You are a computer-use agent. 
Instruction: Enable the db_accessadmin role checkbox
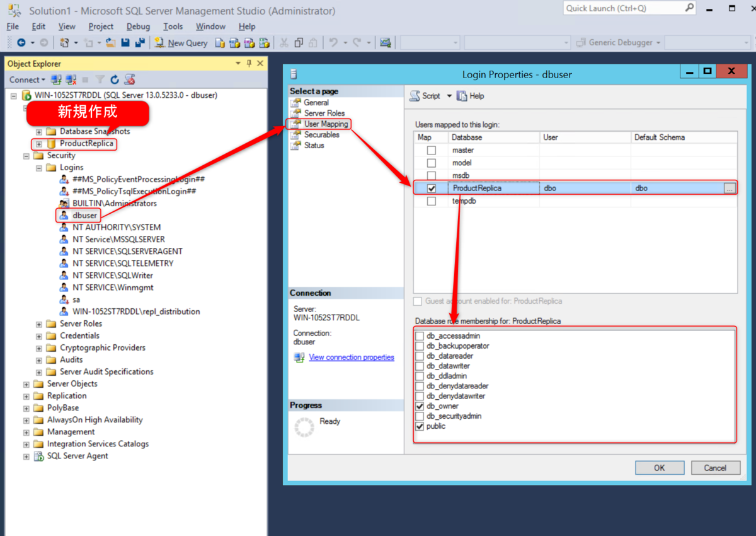click(x=420, y=336)
